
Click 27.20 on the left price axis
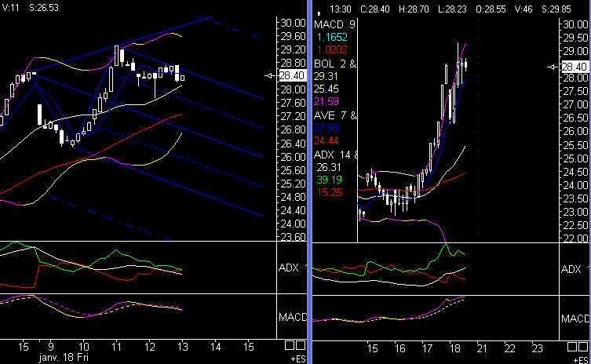(294, 116)
